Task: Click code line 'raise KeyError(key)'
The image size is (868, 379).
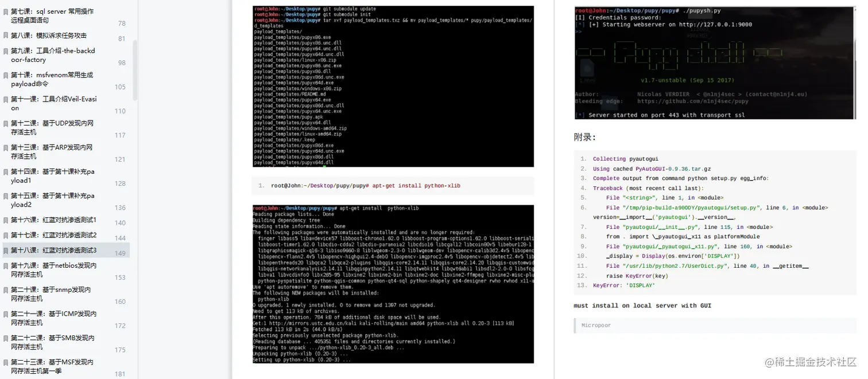Action: pos(637,276)
